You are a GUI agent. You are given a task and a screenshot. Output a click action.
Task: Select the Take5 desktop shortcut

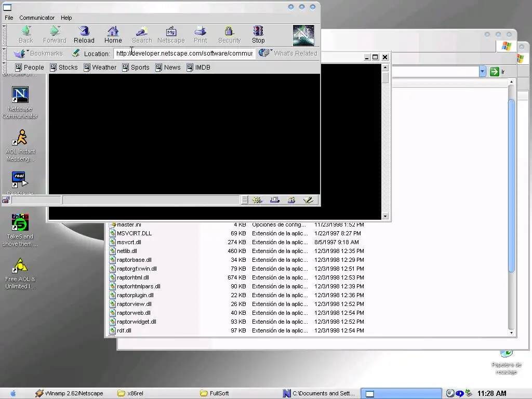[20, 230]
